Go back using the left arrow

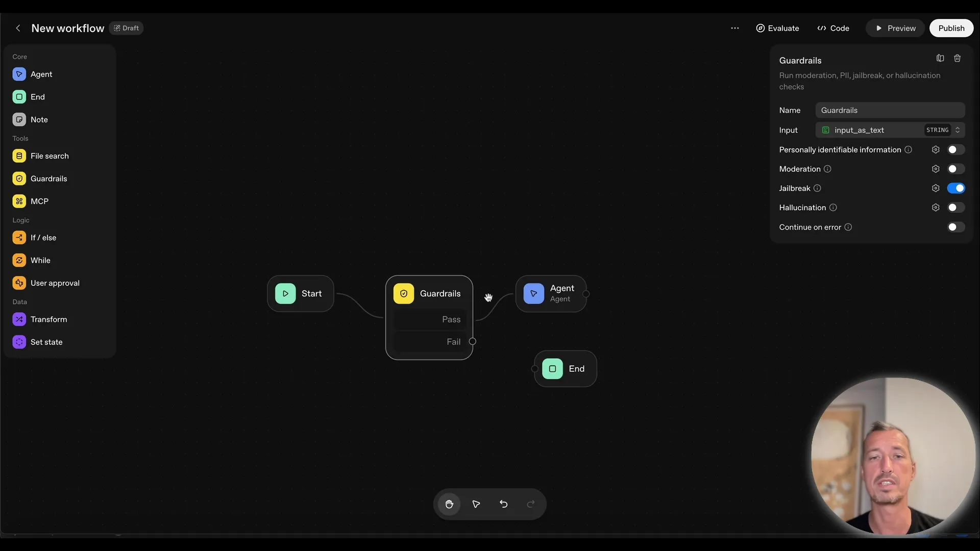pos(18,28)
